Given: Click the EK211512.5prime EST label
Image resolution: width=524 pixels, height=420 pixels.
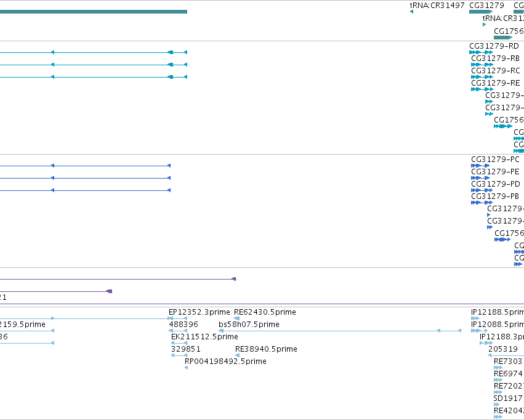Looking at the screenshot, I should click(x=204, y=337).
